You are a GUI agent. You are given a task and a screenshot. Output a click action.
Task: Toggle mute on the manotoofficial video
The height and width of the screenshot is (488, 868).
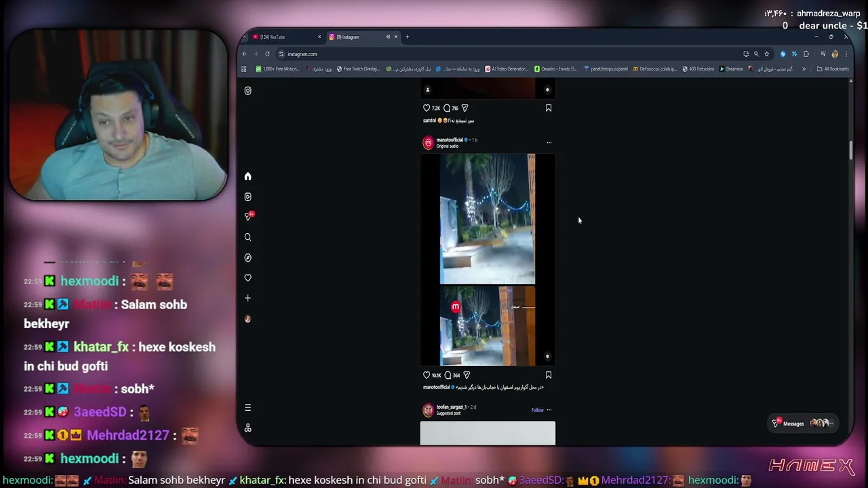[x=548, y=356]
